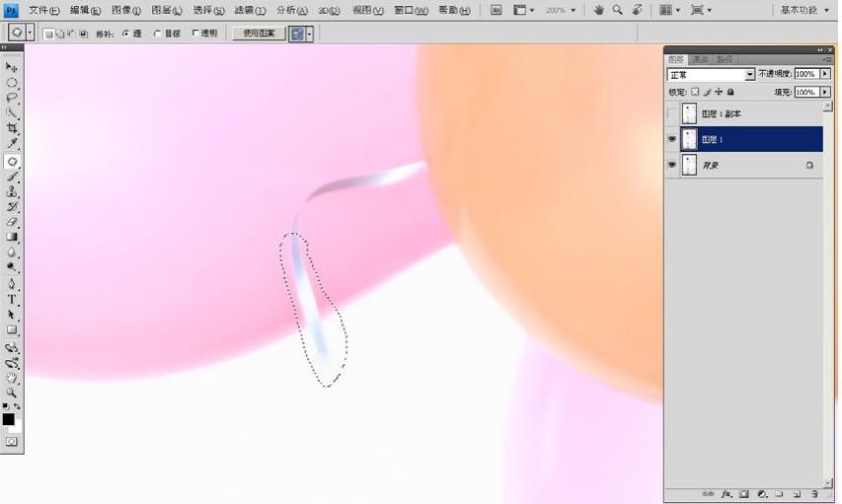Select the Blur tool
This screenshot has width=842, height=504.
pyautogui.click(x=11, y=252)
